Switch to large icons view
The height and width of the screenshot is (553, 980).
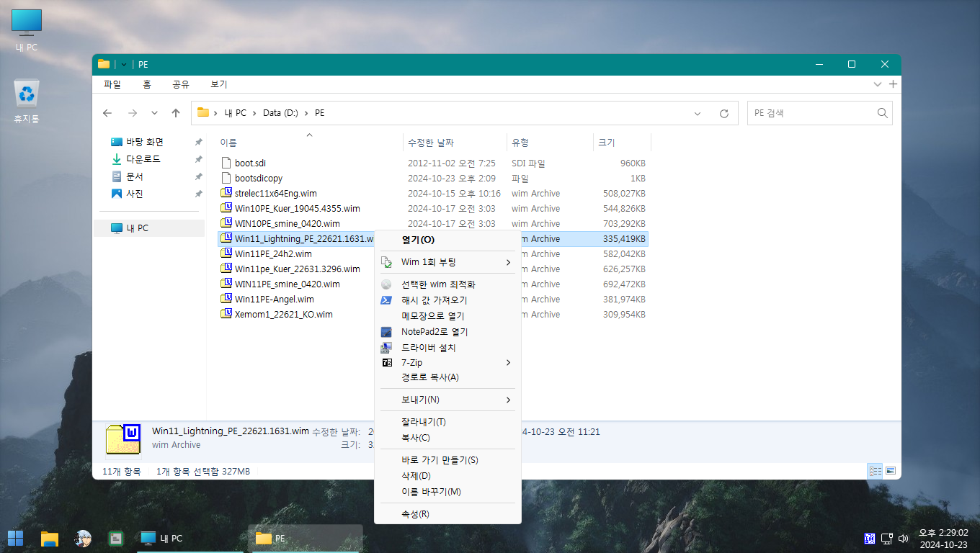(891, 471)
